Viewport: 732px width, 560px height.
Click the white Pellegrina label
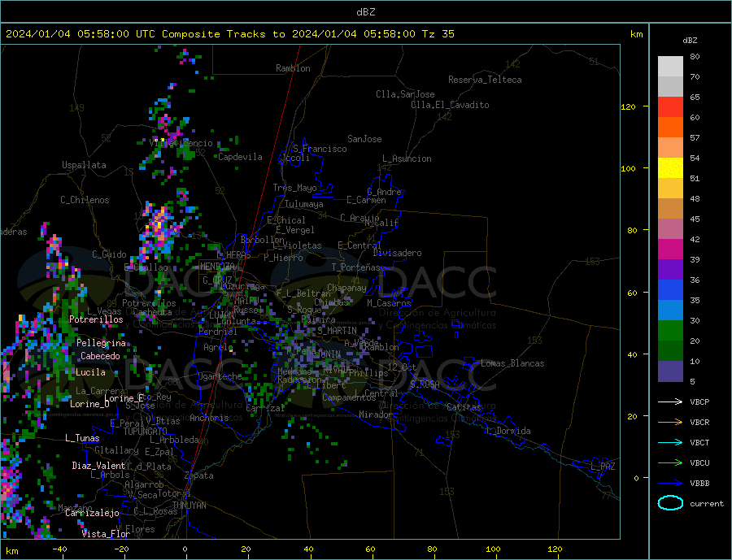(102, 343)
